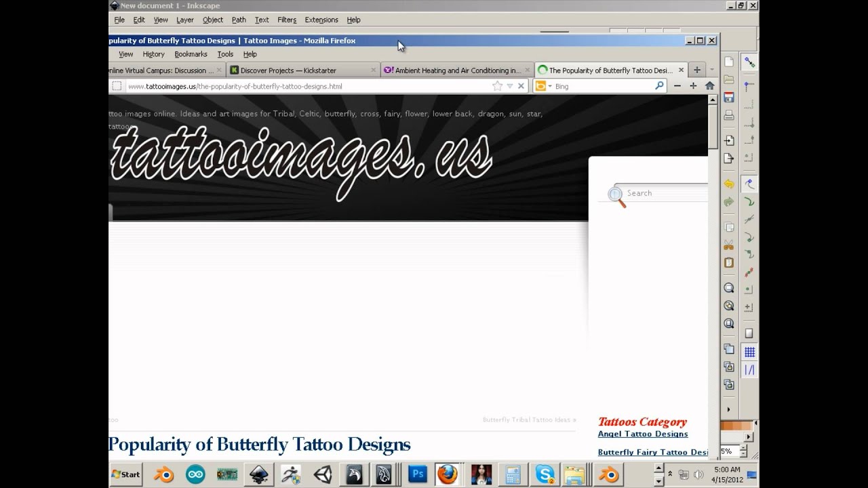Click Inkscape's Create clone icon
The height and width of the screenshot is (488, 868).
[729, 367]
